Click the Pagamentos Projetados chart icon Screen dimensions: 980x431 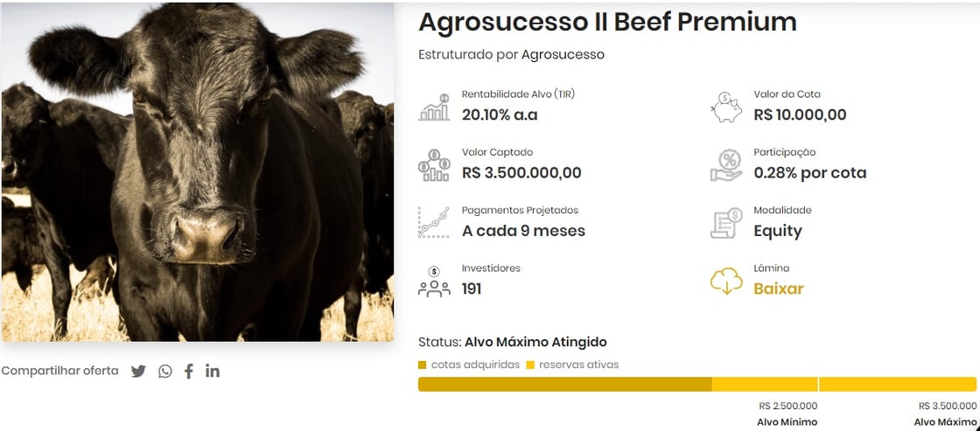434,222
